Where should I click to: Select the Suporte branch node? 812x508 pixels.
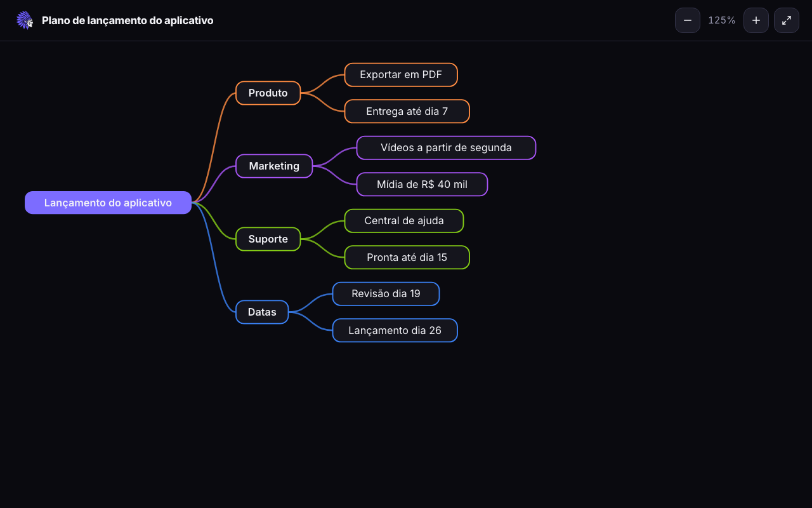(x=268, y=239)
